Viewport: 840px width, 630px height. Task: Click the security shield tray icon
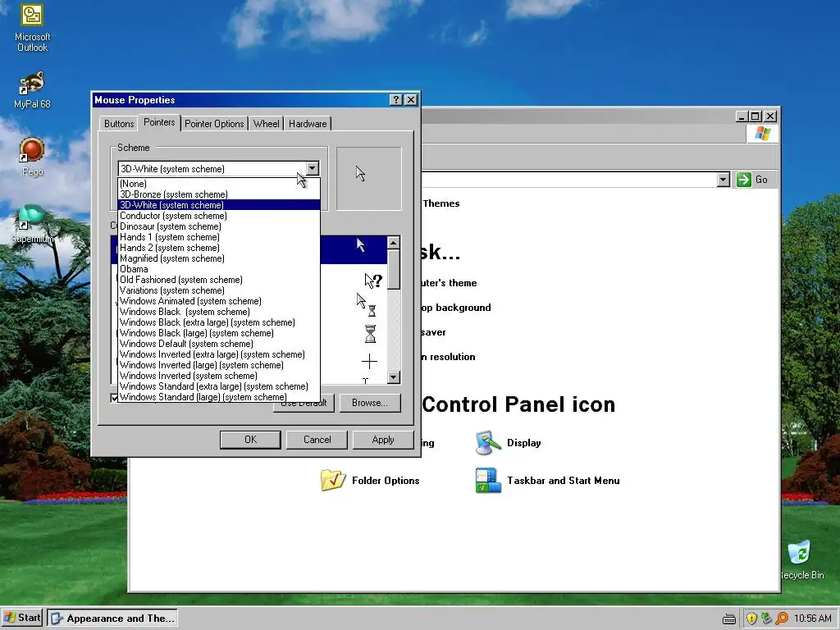(751, 619)
